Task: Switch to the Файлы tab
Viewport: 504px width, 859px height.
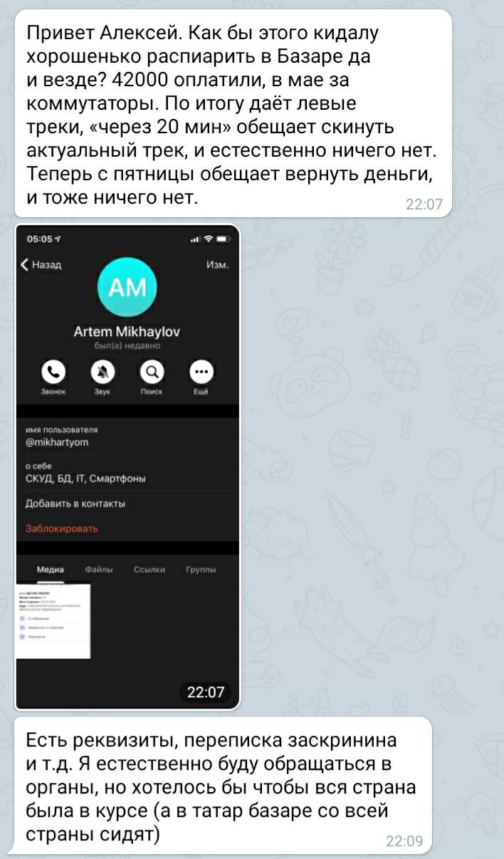Action: pyautogui.click(x=98, y=569)
